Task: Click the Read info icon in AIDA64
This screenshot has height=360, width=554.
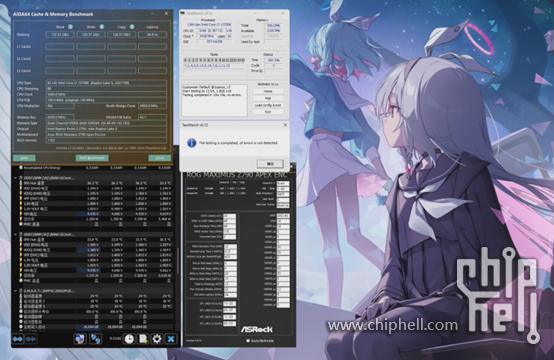Action: click(70, 27)
